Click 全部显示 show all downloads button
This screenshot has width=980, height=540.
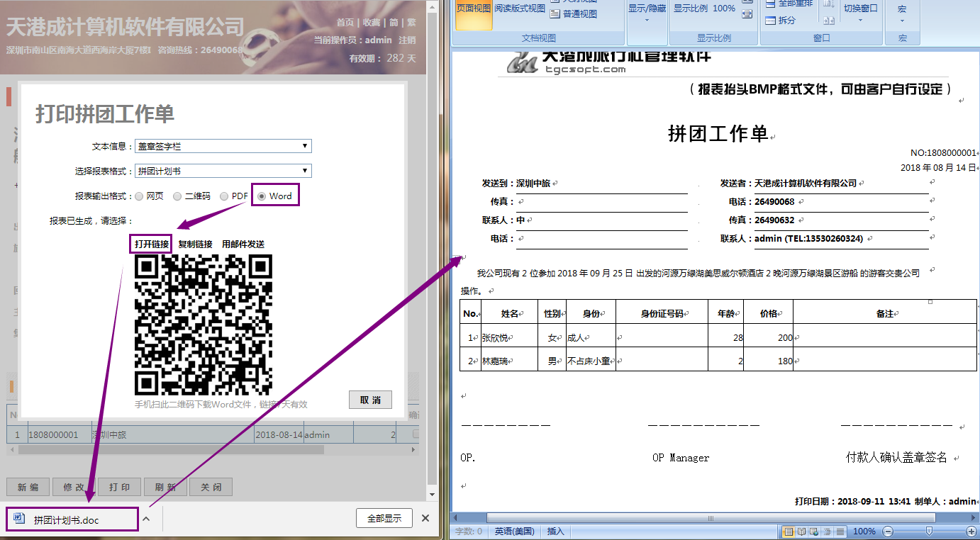(x=384, y=519)
